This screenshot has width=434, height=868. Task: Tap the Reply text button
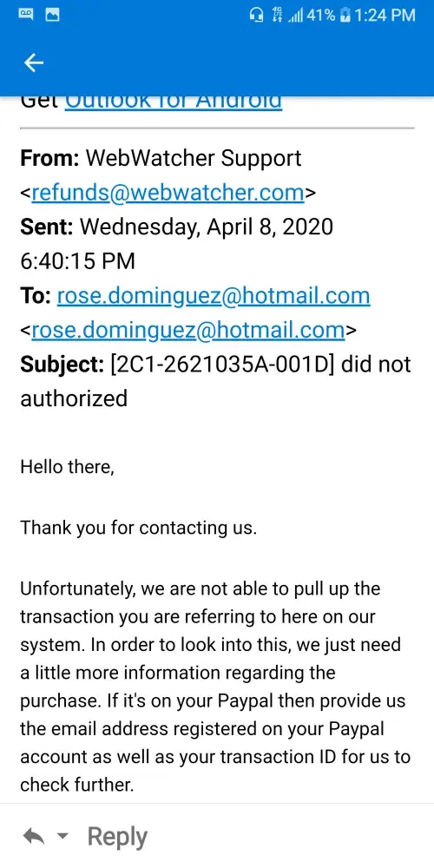(x=117, y=836)
